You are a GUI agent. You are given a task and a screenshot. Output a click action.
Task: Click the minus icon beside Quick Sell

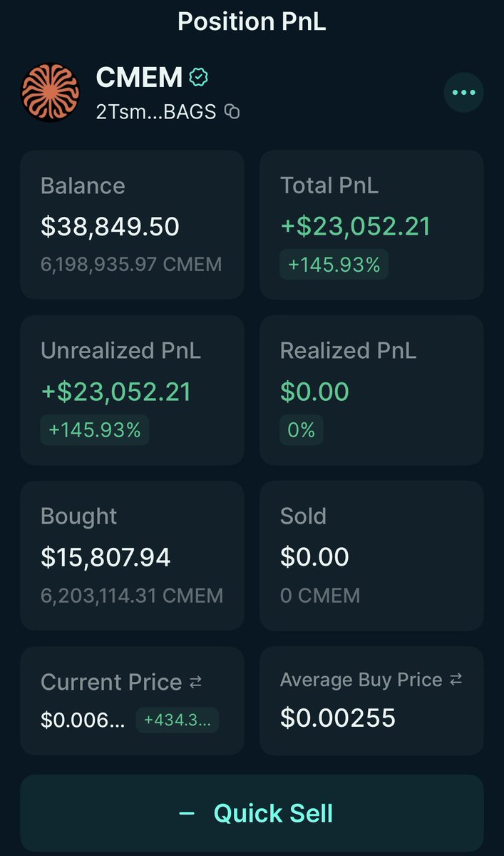coord(187,813)
